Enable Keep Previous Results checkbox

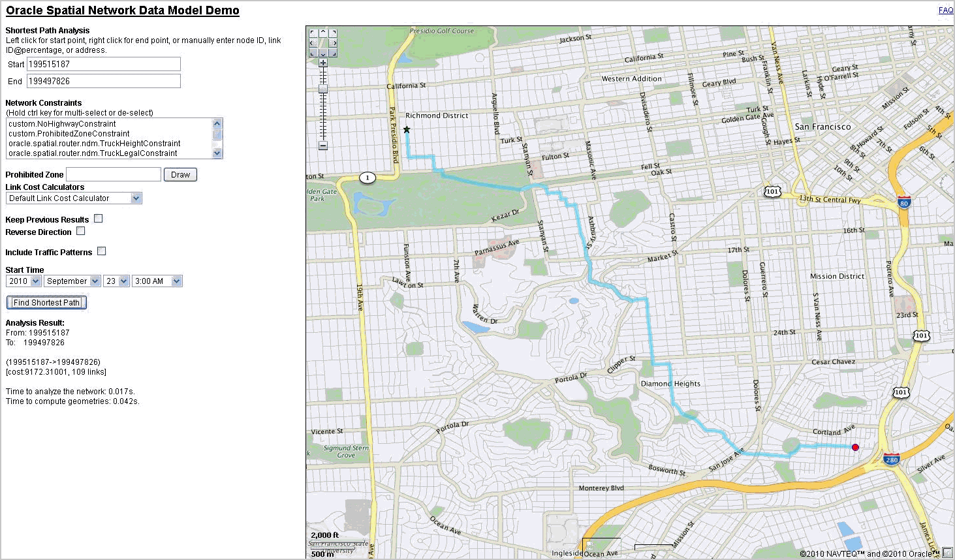pos(98,219)
